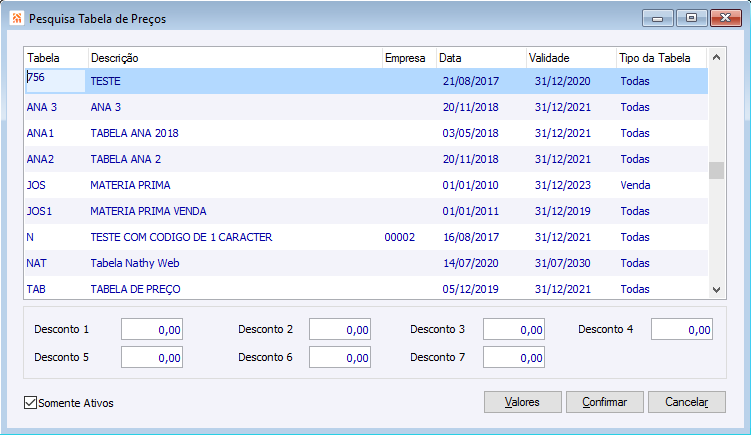Image resolution: width=751 pixels, height=435 pixels.
Task: Click the Tabela Nathy Web description
Action: coord(135,263)
